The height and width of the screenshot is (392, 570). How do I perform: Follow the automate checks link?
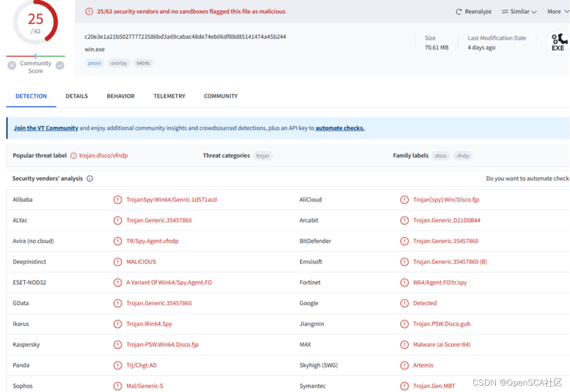[x=340, y=128]
